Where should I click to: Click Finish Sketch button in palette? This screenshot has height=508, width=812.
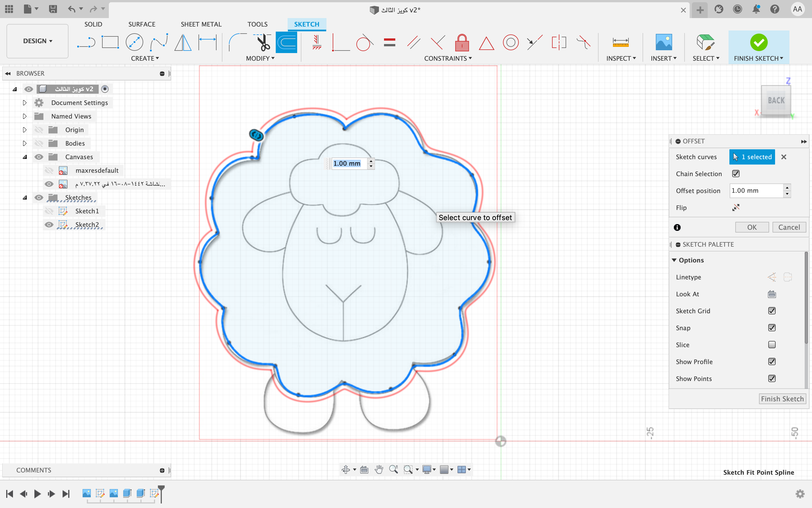tap(782, 399)
